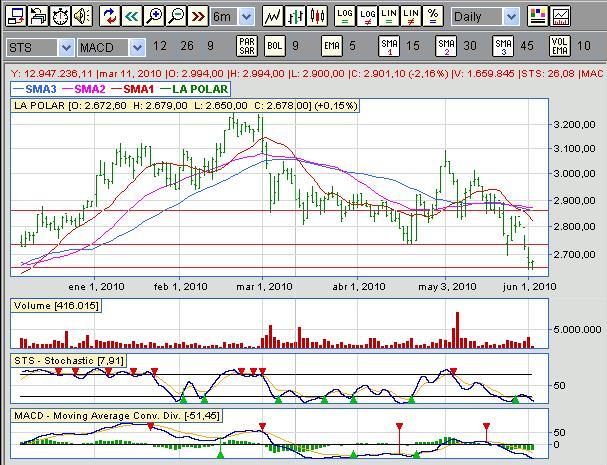The image size is (607, 465).
Task: Click the BOL period value 9
Action: pos(295,46)
